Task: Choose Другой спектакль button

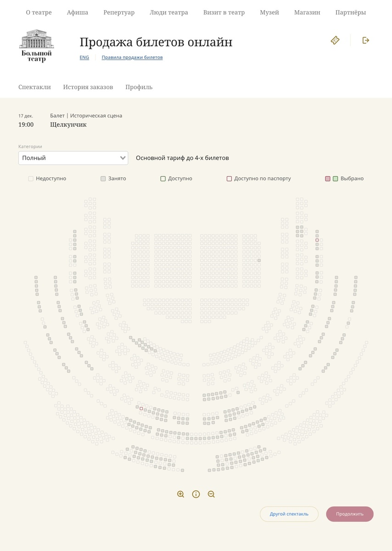Action: [289, 514]
